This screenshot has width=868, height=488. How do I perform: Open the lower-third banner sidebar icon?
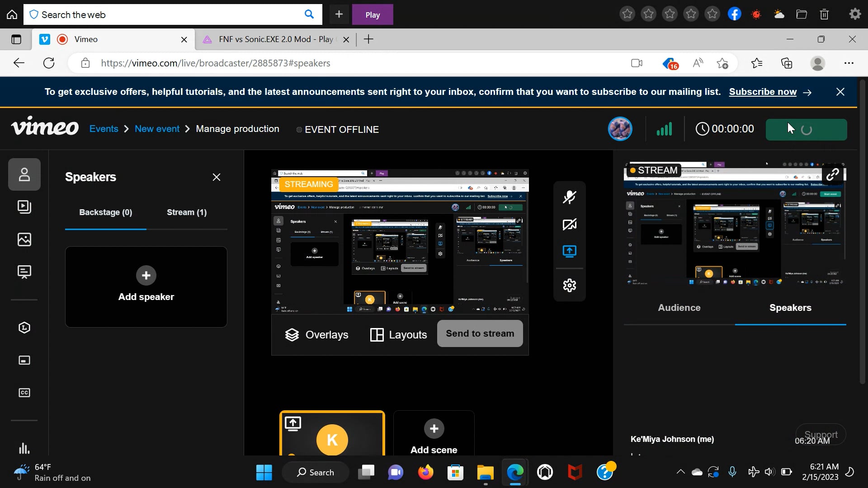24,360
